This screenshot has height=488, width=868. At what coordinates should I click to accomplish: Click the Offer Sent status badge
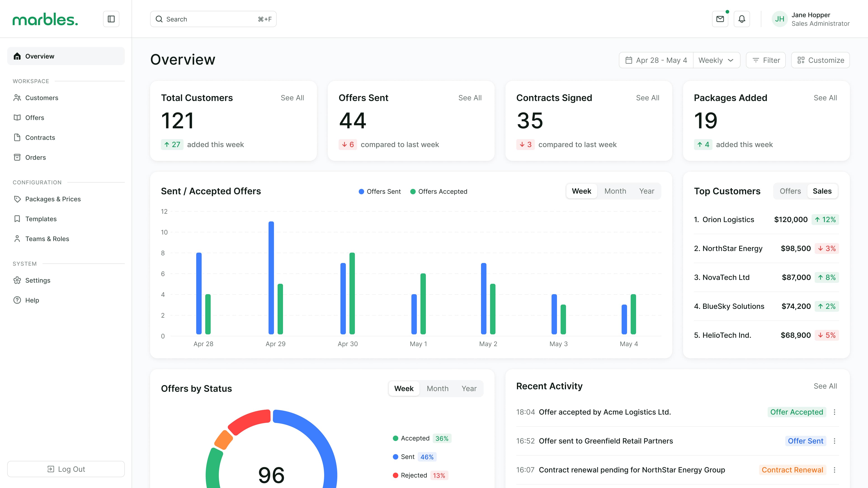point(805,441)
